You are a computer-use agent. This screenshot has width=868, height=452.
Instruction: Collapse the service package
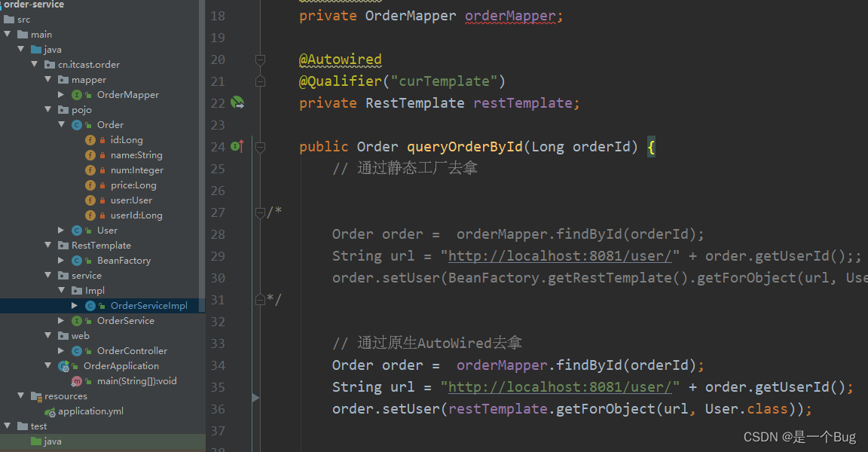(x=47, y=275)
